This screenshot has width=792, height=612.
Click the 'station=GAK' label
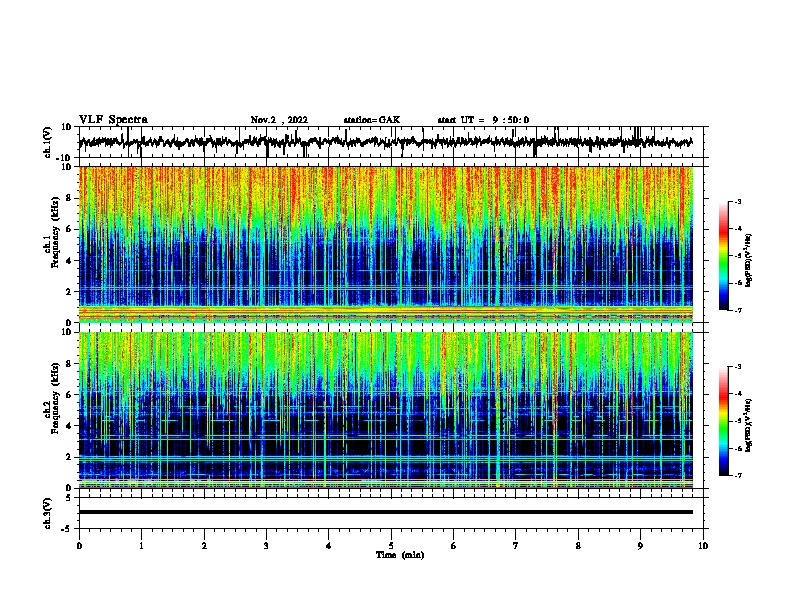pos(372,120)
